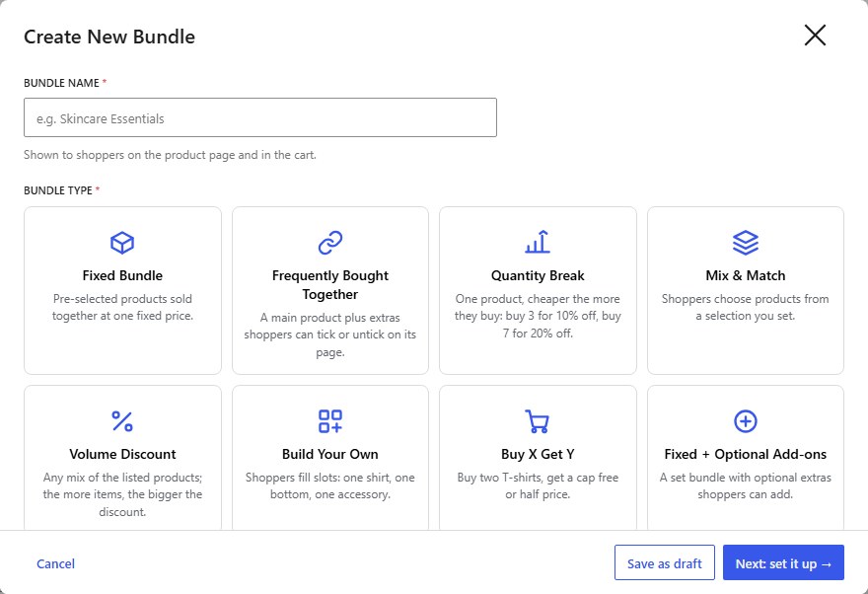Click 'Pre-selected products sold together' description

pyautogui.click(x=122, y=307)
